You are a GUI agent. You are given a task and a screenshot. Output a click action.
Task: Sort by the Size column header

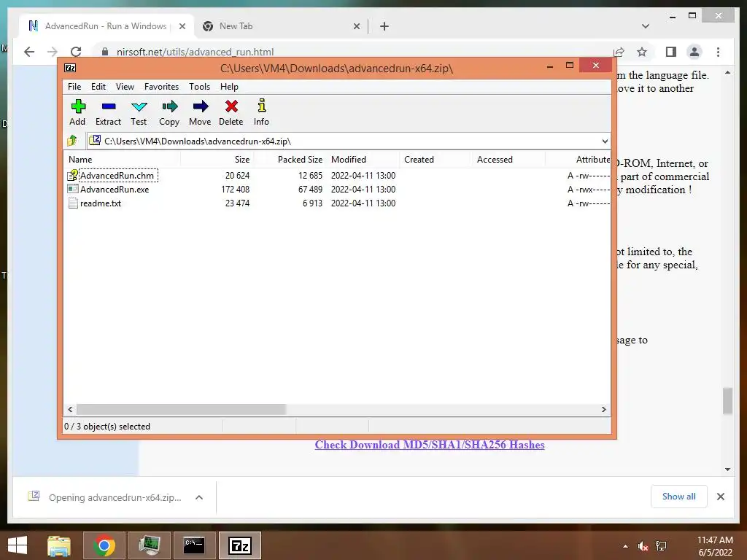click(x=217, y=160)
